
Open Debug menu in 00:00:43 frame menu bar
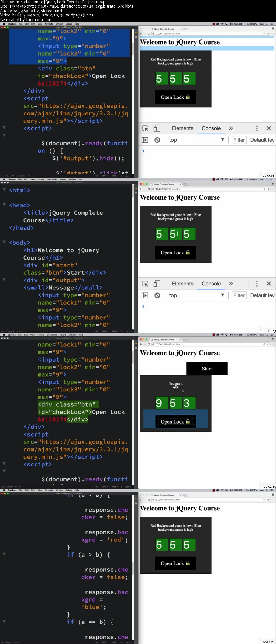click(69, 24)
